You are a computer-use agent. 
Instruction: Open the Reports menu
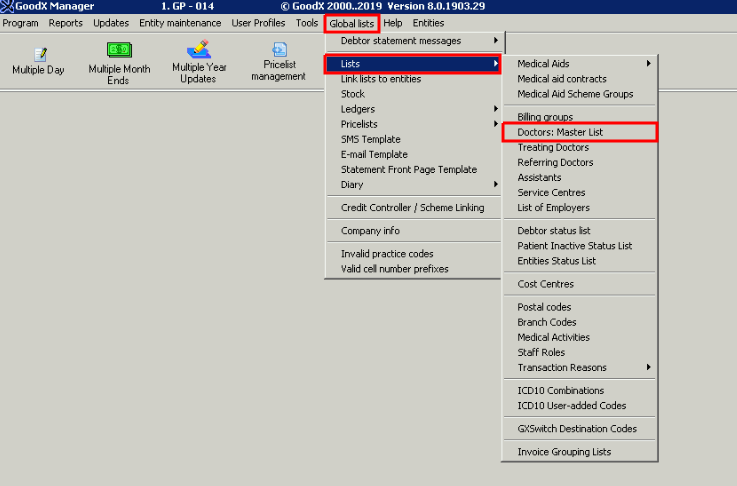[x=65, y=23]
